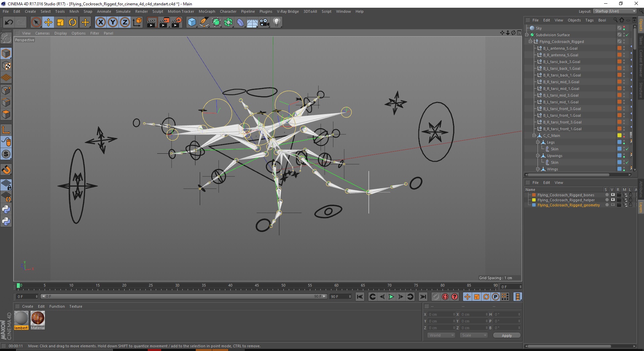Activate the Rotate tool in the top toolbar
The width and height of the screenshot is (644, 351).
point(73,22)
